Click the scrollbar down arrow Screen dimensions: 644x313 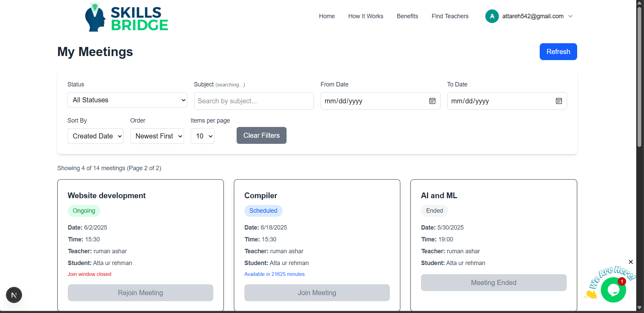click(639, 308)
